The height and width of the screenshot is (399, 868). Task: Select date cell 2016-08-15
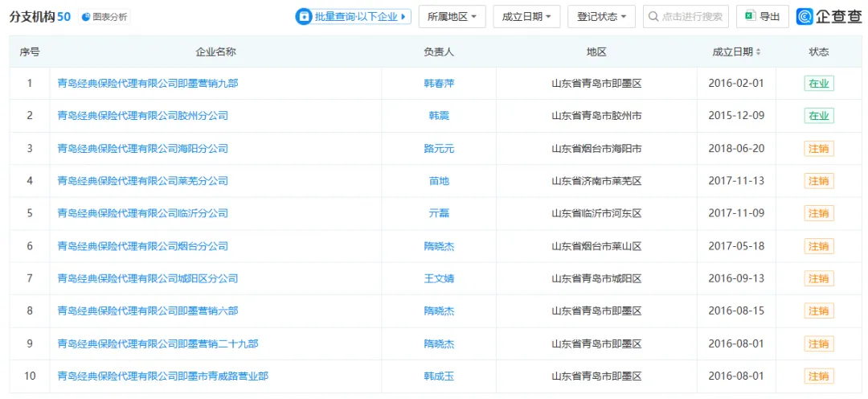point(735,311)
